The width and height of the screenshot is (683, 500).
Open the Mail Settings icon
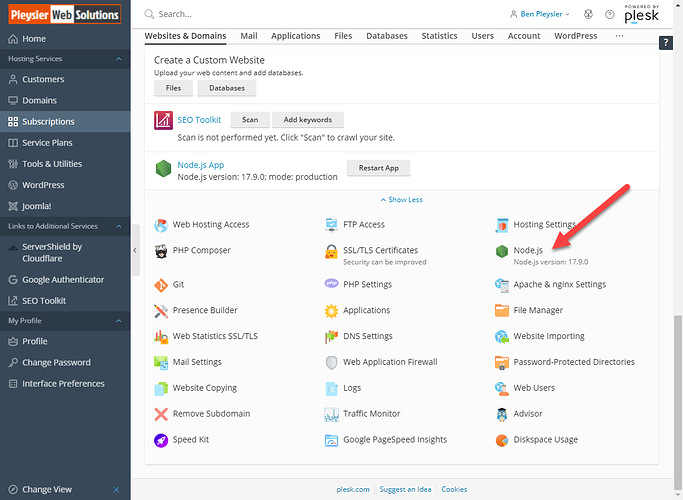[161, 362]
